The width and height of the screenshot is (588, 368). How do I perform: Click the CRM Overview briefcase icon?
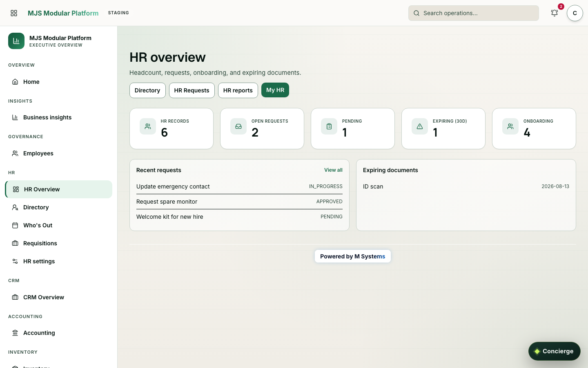click(x=15, y=297)
